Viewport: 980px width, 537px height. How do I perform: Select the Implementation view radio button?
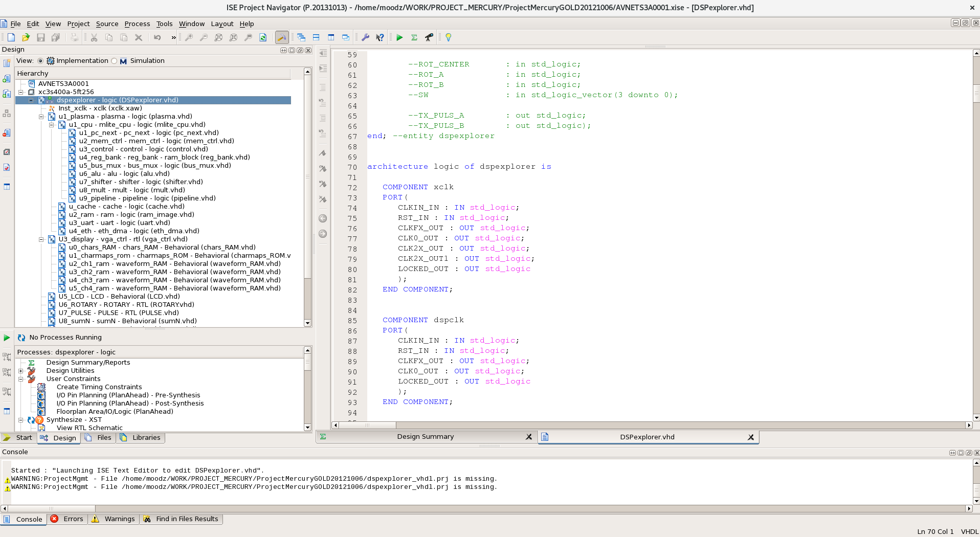coord(40,61)
